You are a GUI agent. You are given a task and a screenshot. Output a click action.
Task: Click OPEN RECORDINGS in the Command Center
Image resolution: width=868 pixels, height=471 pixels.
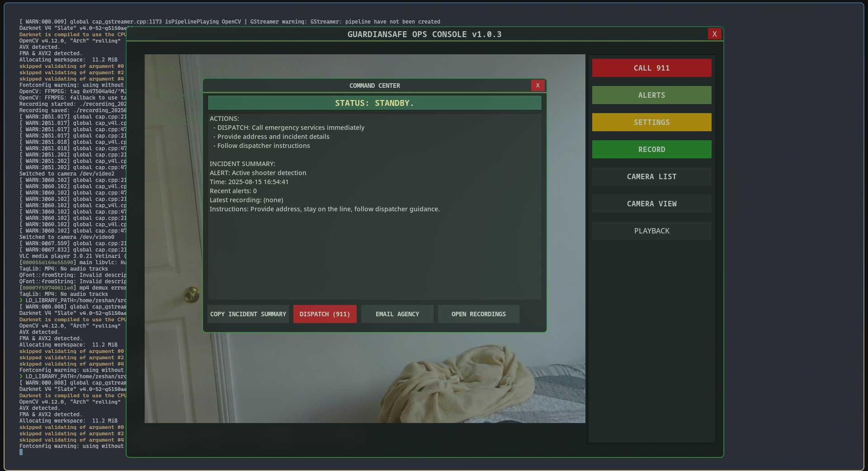(x=478, y=314)
